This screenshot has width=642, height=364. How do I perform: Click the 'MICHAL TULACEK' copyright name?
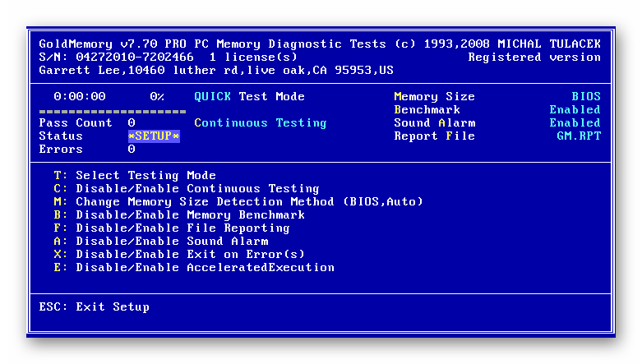click(549, 44)
